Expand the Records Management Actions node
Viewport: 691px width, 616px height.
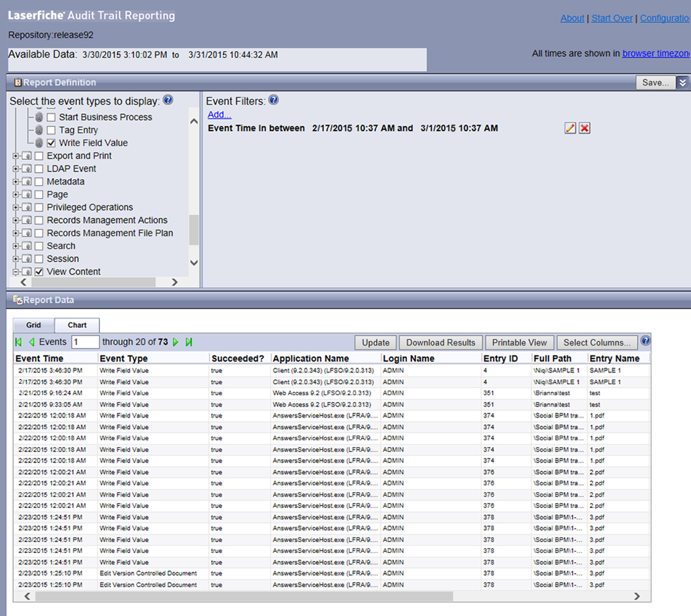click(x=16, y=220)
